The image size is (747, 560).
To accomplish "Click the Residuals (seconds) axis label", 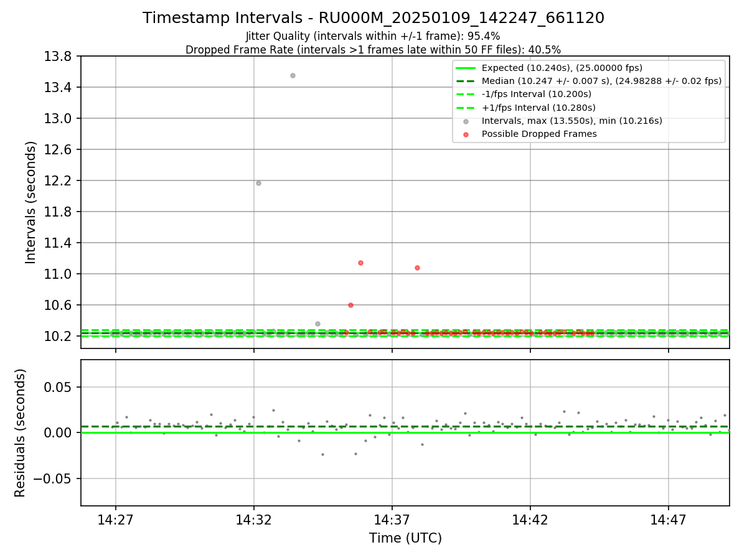I will tap(21, 432).
